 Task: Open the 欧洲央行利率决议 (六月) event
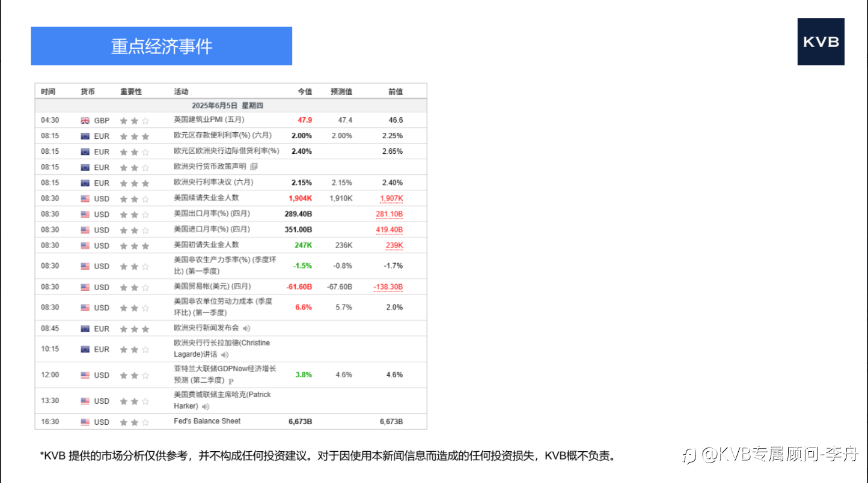[x=213, y=182]
